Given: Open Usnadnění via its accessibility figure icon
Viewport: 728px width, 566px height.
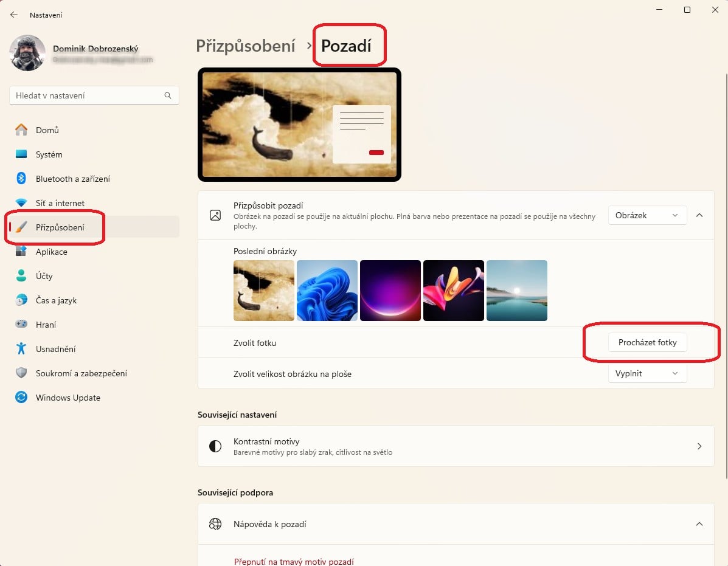Looking at the screenshot, I should pyautogui.click(x=21, y=348).
